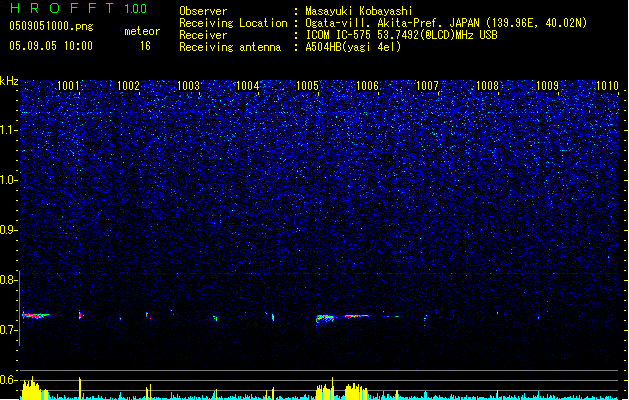Click the 1005 time marker
629x400 pixels.
tap(307, 86)
